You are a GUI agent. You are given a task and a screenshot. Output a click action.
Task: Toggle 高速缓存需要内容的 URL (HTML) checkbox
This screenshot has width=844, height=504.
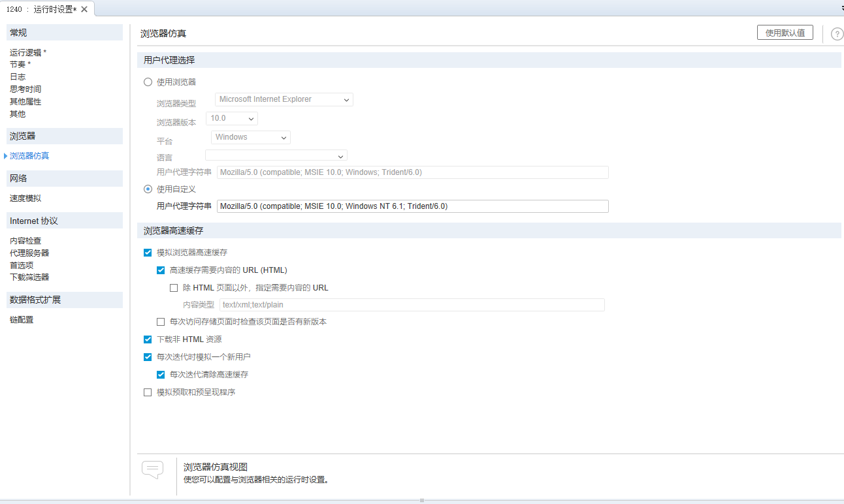161,270
